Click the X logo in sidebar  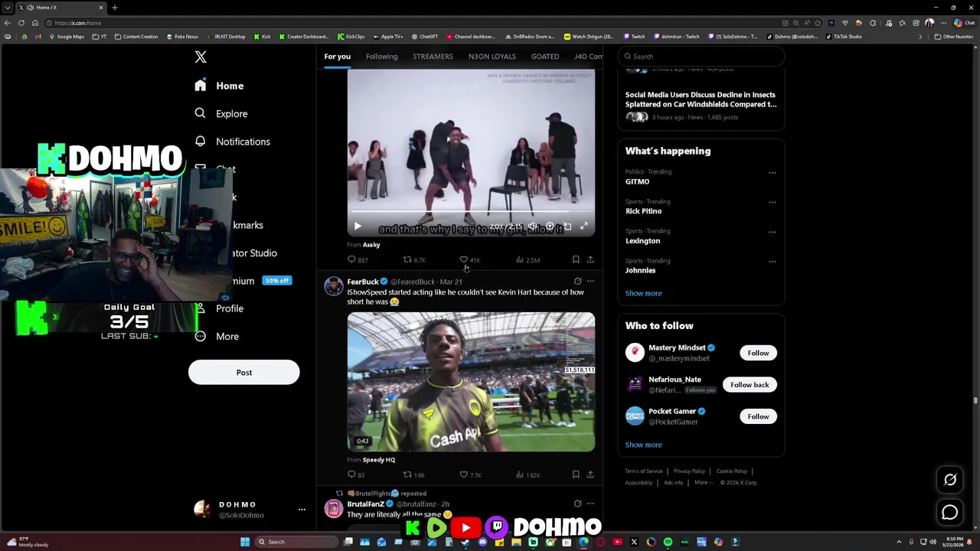click(x=201, y=57)
